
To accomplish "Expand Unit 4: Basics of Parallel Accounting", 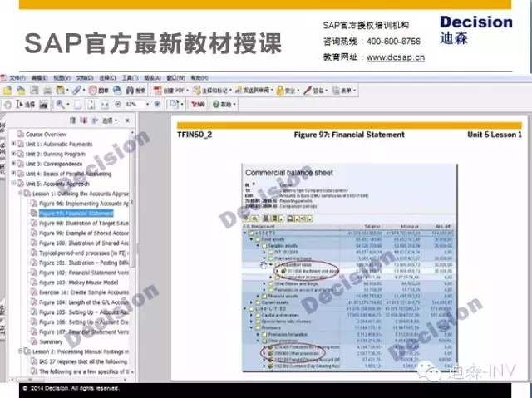I will tap(13, 173).
